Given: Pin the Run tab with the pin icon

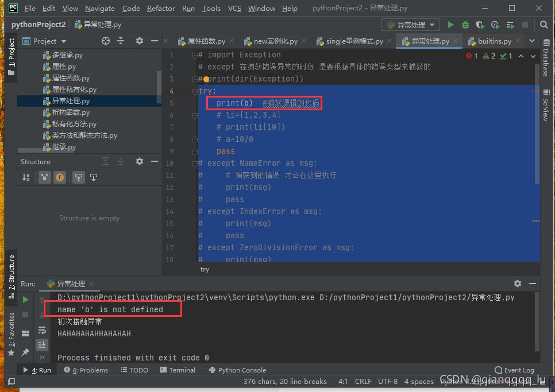Looking at the screenshot, I should (25, 352).
